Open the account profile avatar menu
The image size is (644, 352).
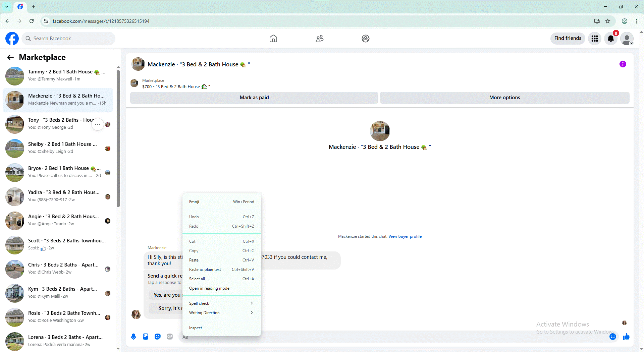[627, 39]
